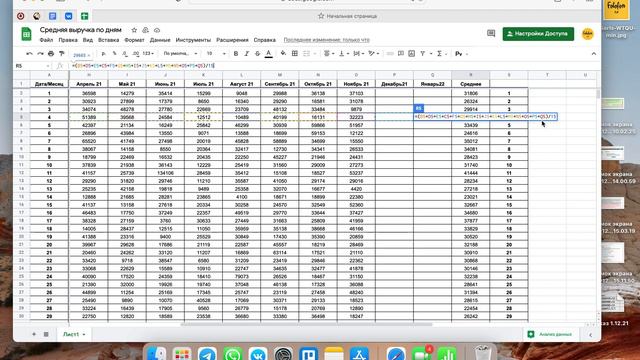Open Telegram from the Dock
Image resolution: width=640 pixels, height=360 pixels.
pos(207,353)
